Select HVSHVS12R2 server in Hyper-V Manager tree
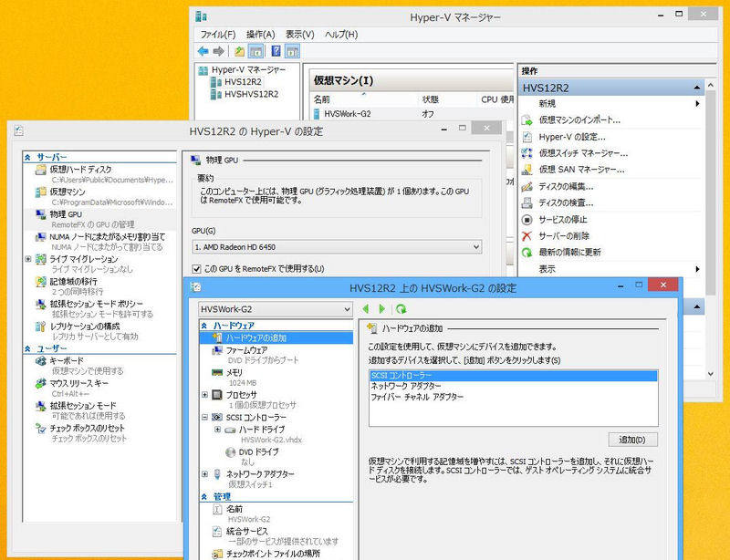Image resolution: width=730 pixels, height=560 pixels. coord(251,94)
